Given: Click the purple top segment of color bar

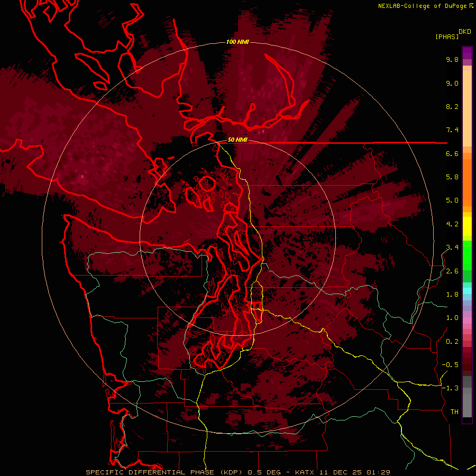Looking at the screenshot, I should pos(467,53).
